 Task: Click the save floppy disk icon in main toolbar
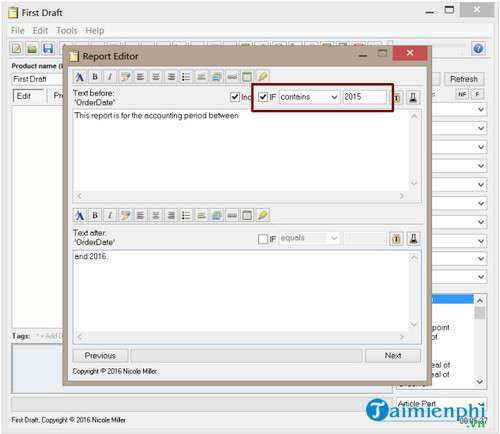pos(48,49)
